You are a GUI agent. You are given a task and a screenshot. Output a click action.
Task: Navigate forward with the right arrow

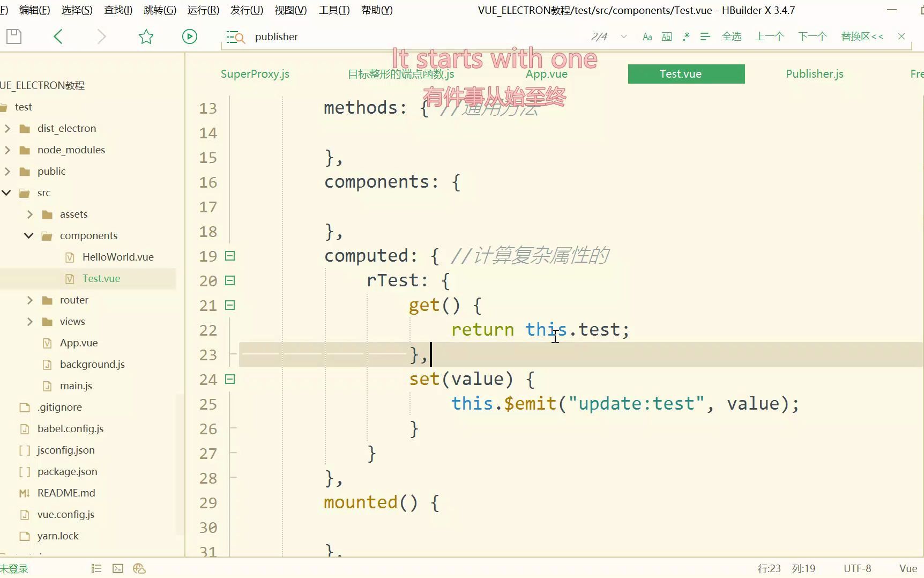point(101,36)
